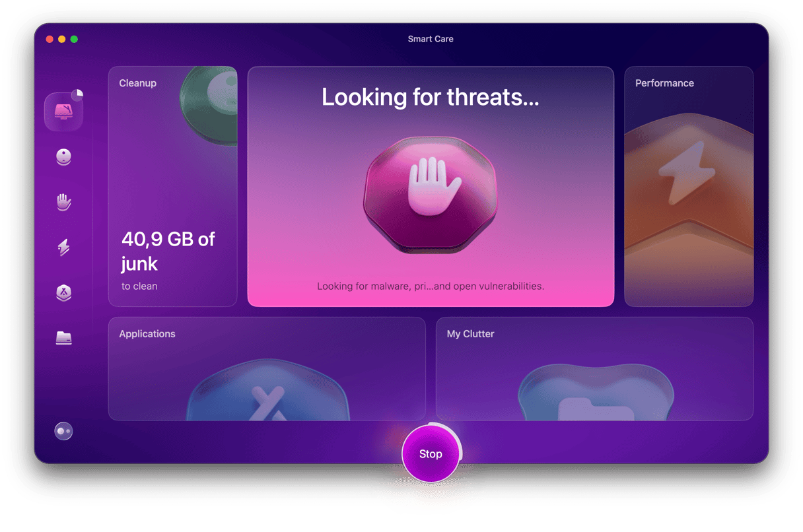The image size is (803, 532).
Task: Click the Applications tile app icon
Action: coord(267,391)
